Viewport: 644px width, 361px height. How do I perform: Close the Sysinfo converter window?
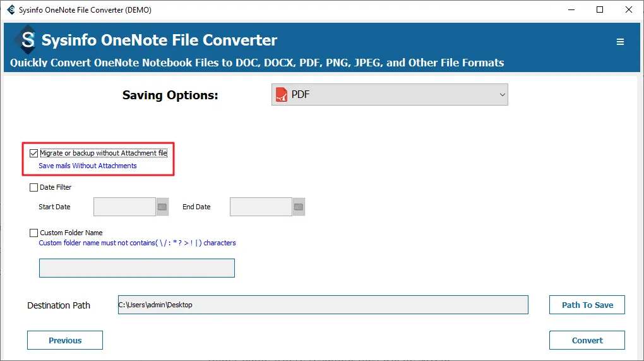point(629,9)
